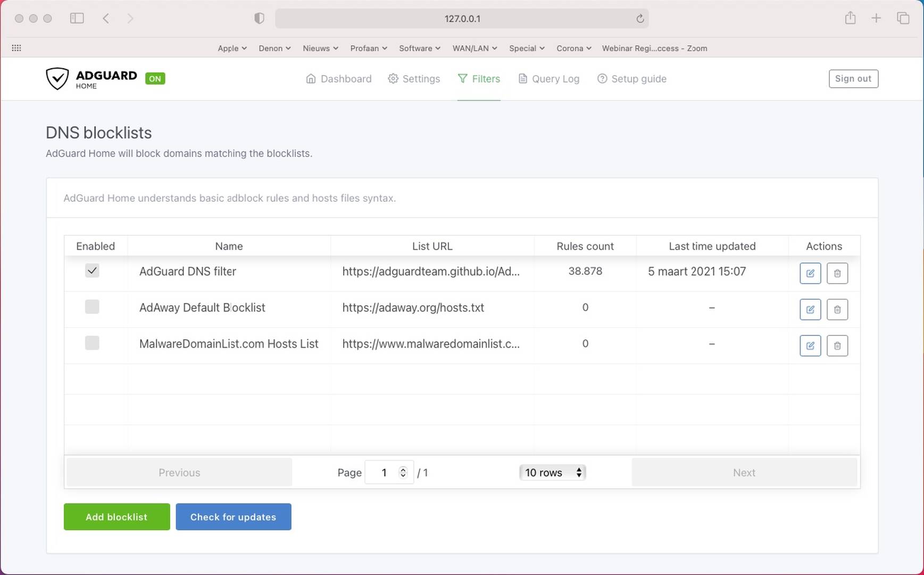Click the https://adaway.org/hosts.txt URL
This screenshot has height=575, width=924.
pos(413,307)
